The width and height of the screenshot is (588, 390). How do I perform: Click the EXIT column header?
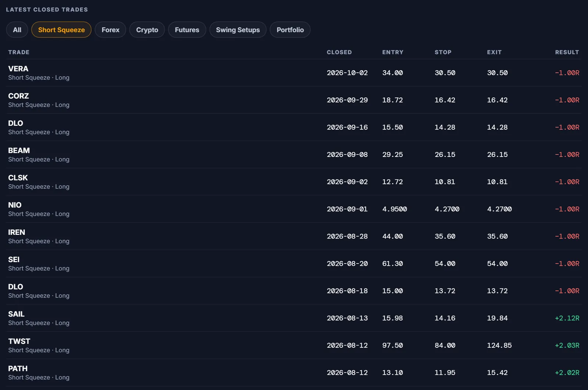494,52
